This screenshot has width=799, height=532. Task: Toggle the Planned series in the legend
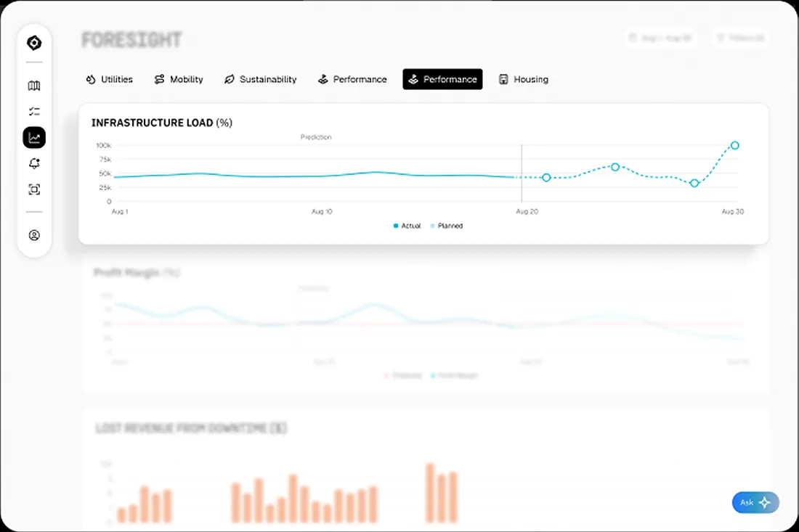447,226
